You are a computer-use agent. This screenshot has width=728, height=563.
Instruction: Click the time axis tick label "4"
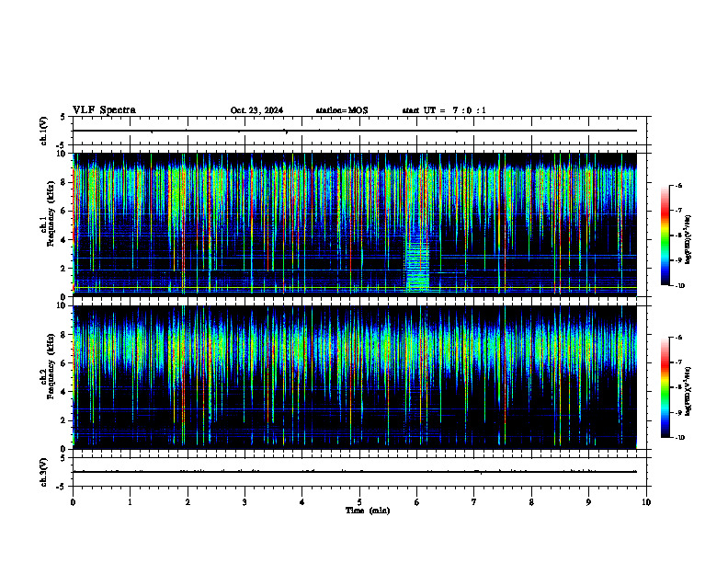tap(302, 502)
